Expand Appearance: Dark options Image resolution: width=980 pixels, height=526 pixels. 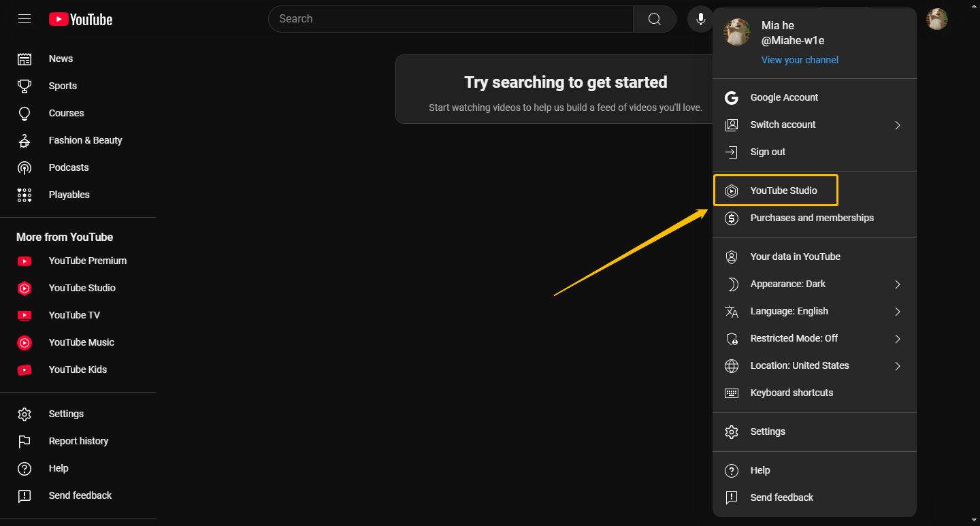815,284
